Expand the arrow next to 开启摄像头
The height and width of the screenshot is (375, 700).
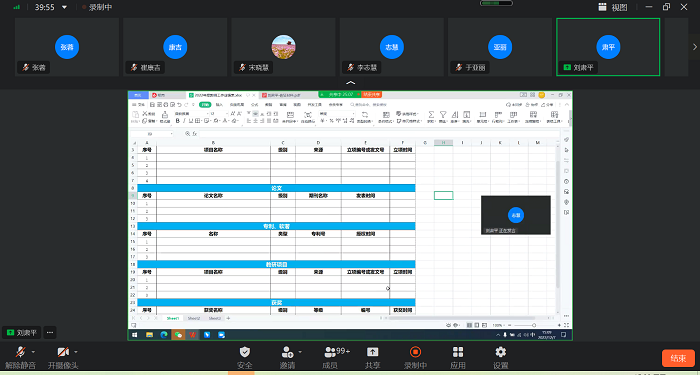pyautogui.click(x=75, y=352)
